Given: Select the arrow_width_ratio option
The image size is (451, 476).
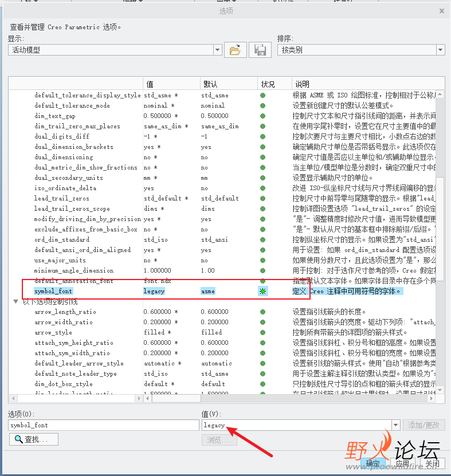Looking at the screenshot, I should tap(64, 322).
